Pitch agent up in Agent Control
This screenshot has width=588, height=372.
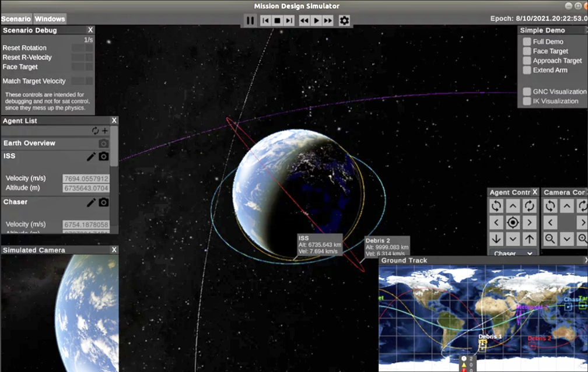(x=513, y=206)
